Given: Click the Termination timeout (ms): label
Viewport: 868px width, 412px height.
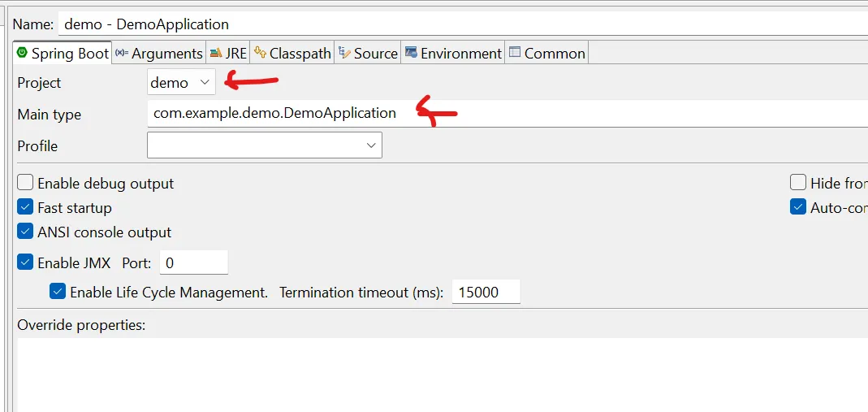Looking at the screenshot, I should (361, 292).
